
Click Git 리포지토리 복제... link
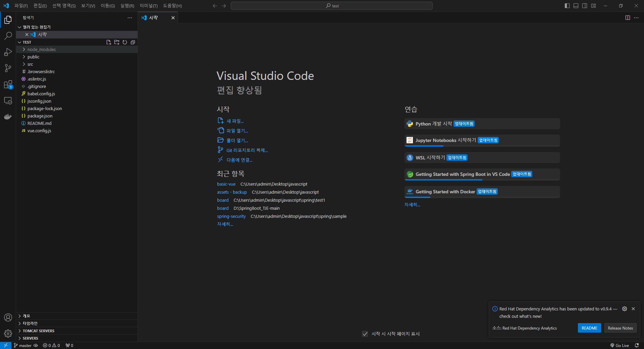click(243, 150)
